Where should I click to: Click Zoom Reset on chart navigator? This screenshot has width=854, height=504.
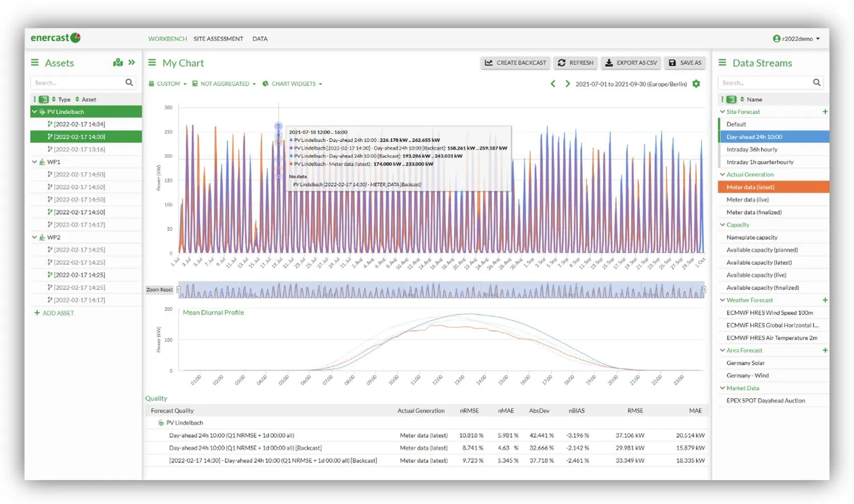tap(160, 290)
